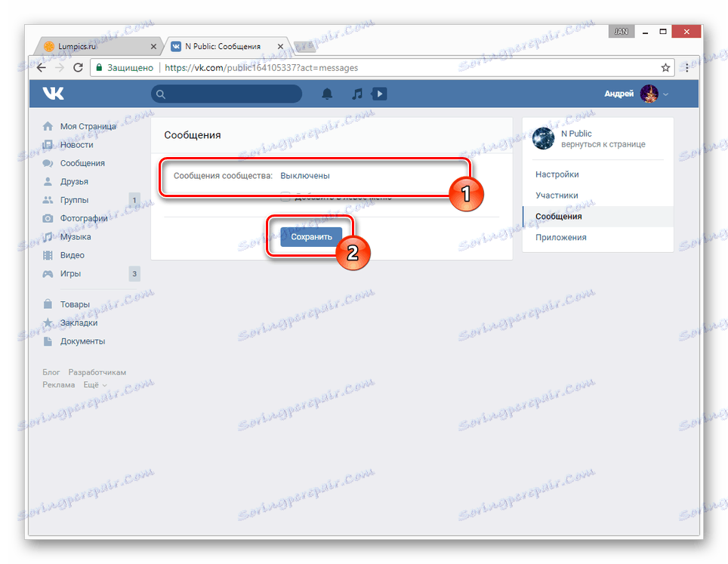Screen dimensions: 728x564
Task: Click the N Public community name link
Action: point(576,134)
